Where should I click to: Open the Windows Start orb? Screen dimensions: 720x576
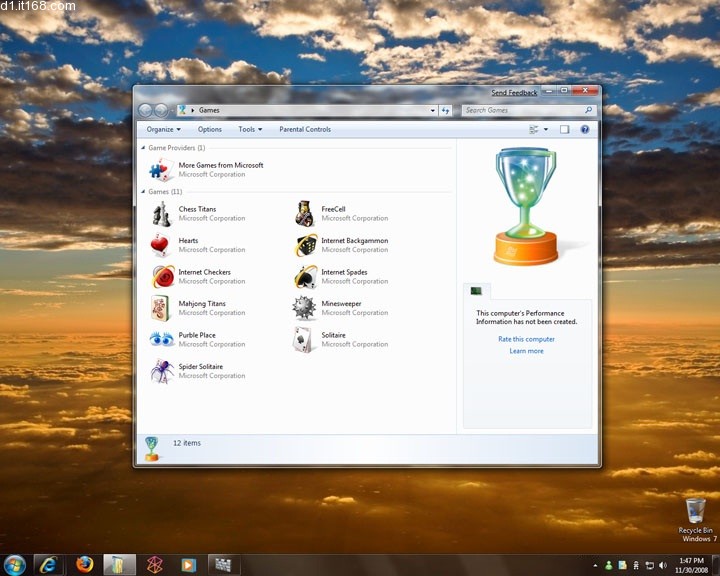click(x=15, y=565)
